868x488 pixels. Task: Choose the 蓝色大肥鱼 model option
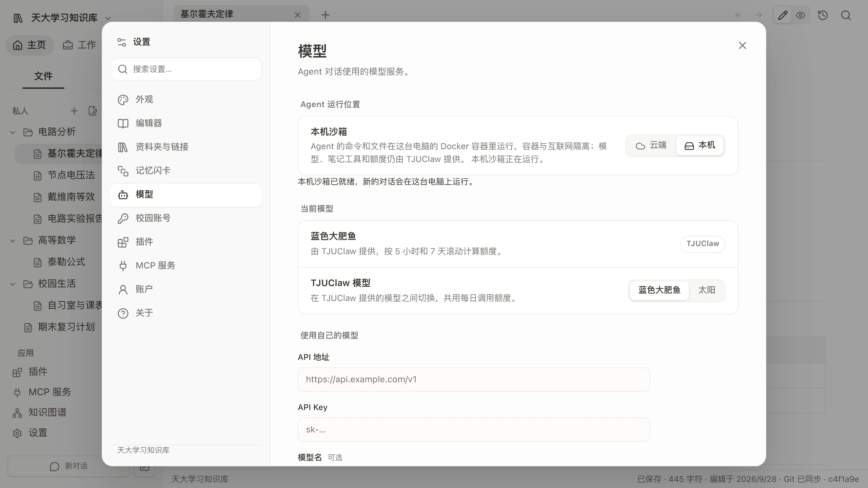[x=659, y=290]
